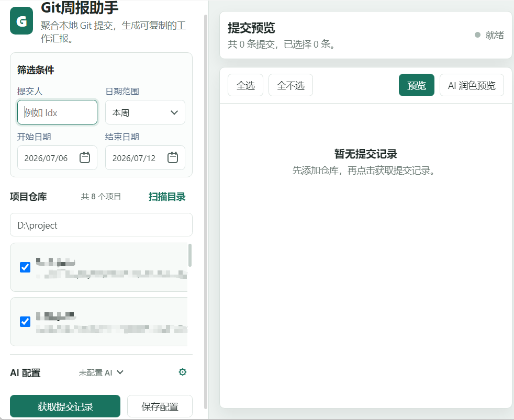Click the 就绪 status dot indicator
Viewport: 514px width, 420px height.
(477, 35)
